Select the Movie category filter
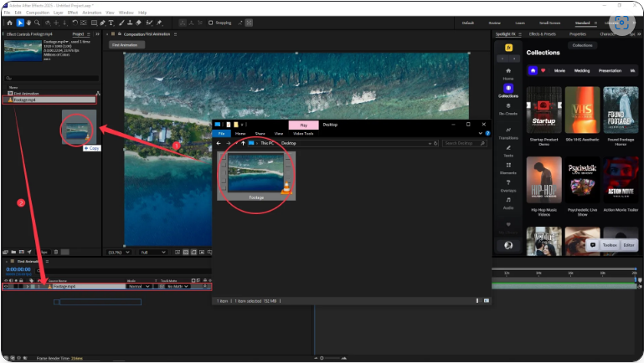The image size is (644, 363). [559, 70]
